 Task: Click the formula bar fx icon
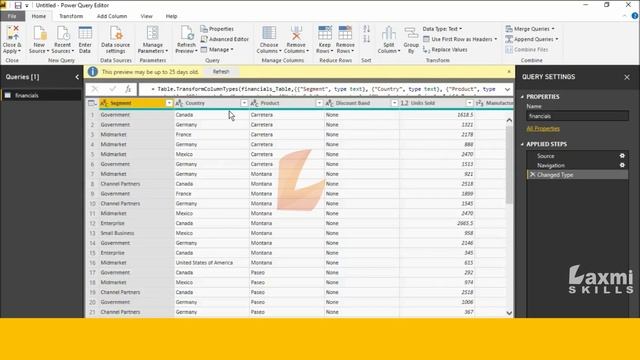tap(128, 89)
